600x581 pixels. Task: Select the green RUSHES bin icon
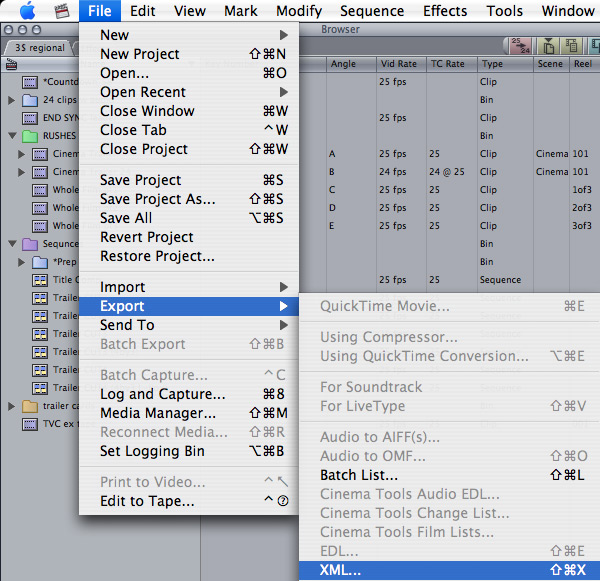pyautogui.click(x=30, y=136)
